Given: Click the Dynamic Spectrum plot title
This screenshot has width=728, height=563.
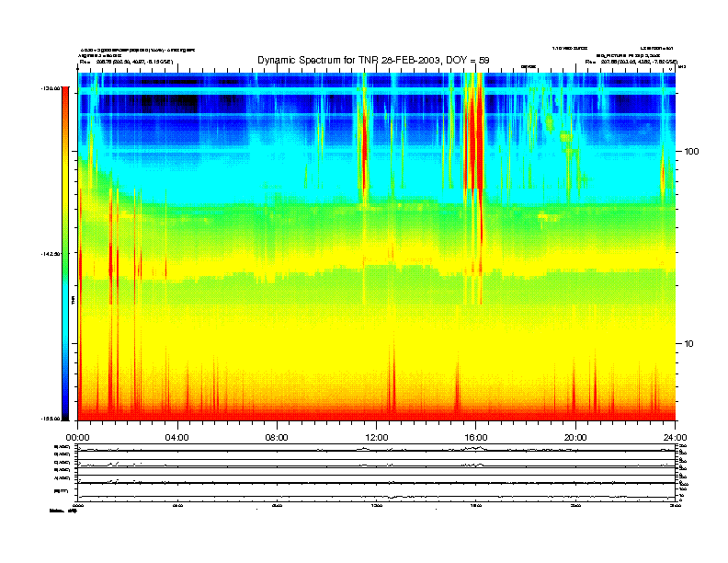Looking at the screenshot, I should pyautogui.click(x=373, y=61).
